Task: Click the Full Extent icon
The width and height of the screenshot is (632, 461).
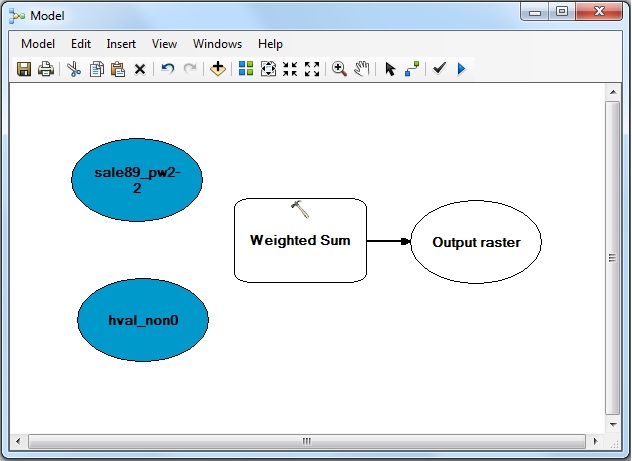Action: click(x=268, y=69)
